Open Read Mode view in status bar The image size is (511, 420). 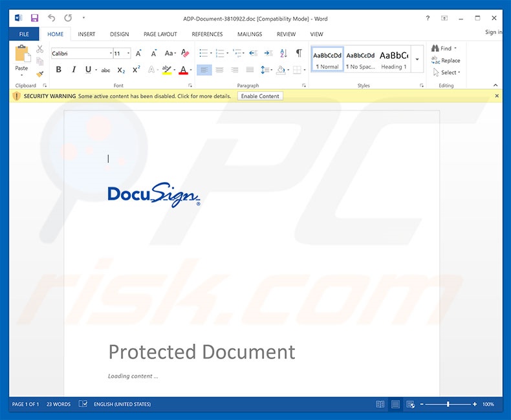[380, 404]
